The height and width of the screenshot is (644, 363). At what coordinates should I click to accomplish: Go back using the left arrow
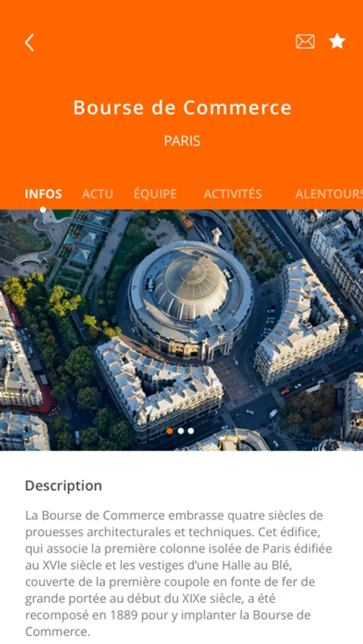point(29,42)
